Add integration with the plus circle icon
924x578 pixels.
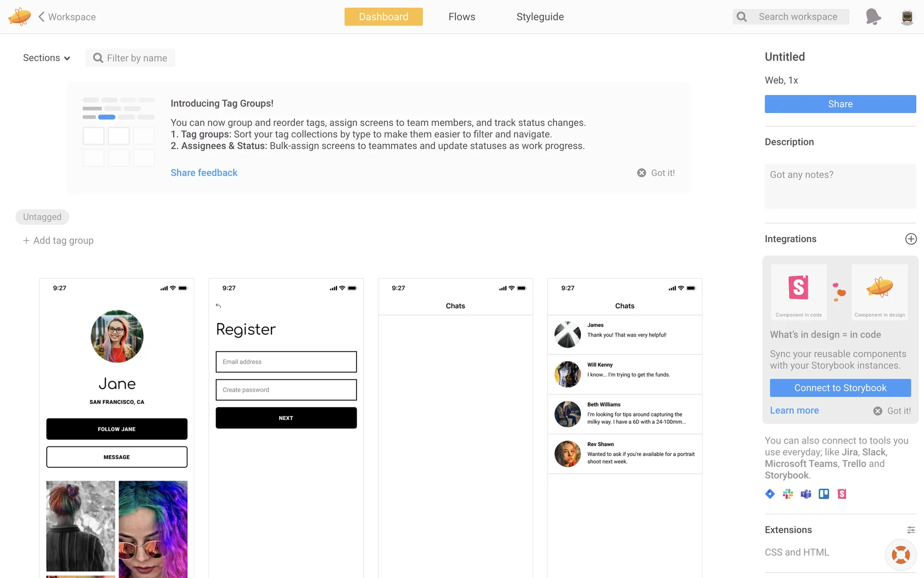[x=911, y=239]
